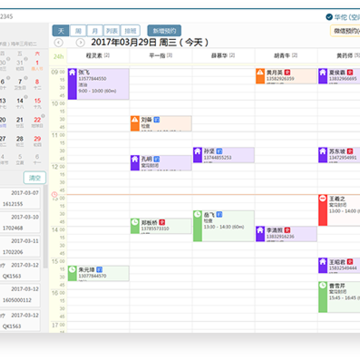
Task: Click the blue badge next to 刘备
Action: pos(157,119)
